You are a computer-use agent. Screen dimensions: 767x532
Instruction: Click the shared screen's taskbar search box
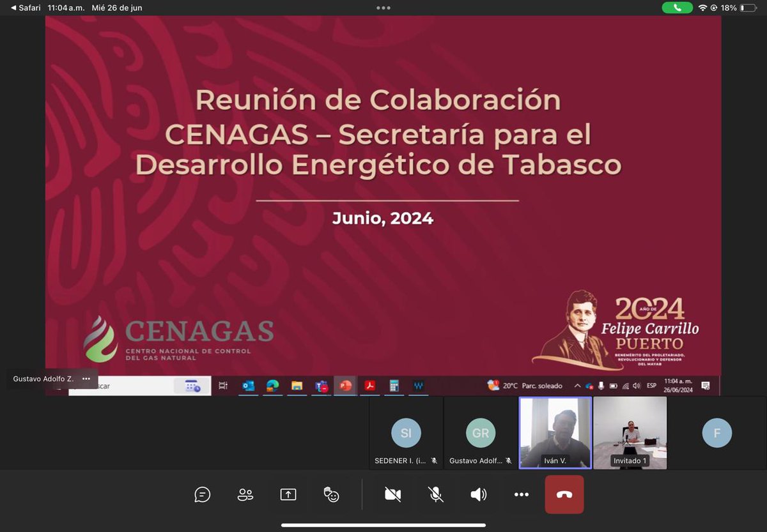tap(139, 386)
